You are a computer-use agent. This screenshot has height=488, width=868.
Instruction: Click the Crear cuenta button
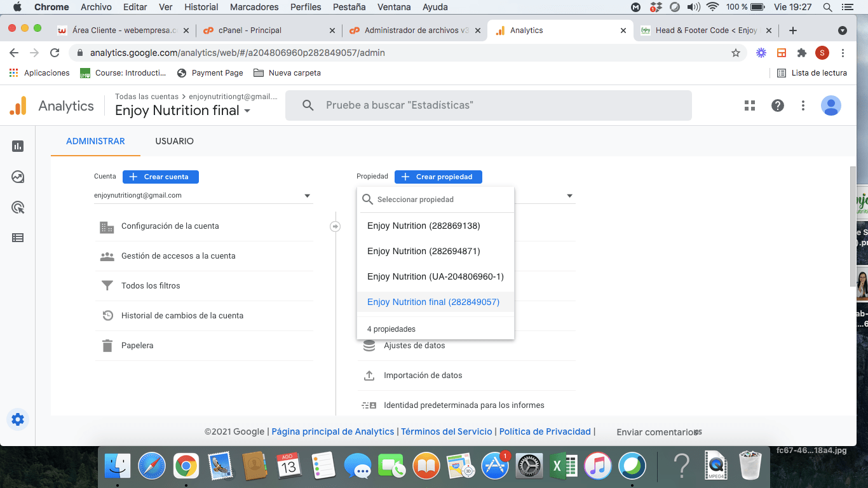tap(161, 177)
